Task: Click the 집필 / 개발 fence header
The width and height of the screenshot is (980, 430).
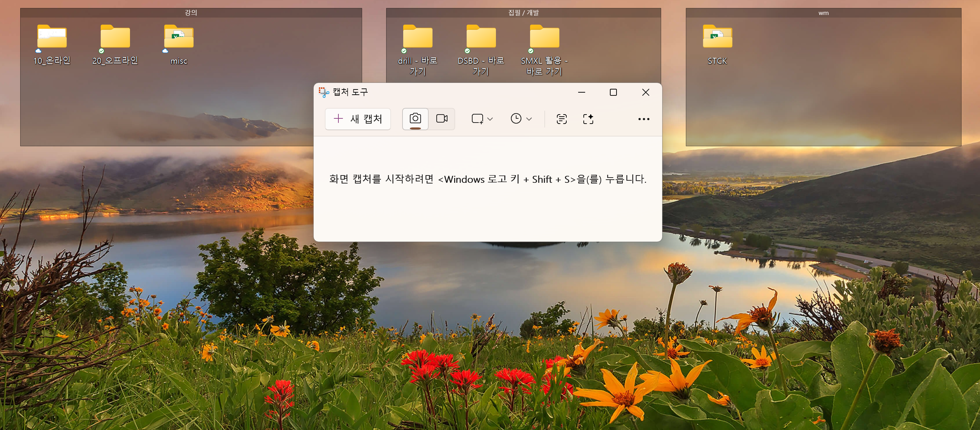Action: pos(523,13)
